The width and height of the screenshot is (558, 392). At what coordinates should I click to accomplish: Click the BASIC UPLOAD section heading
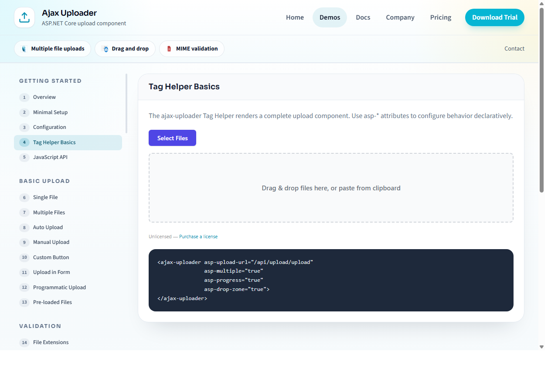[44, 181]
